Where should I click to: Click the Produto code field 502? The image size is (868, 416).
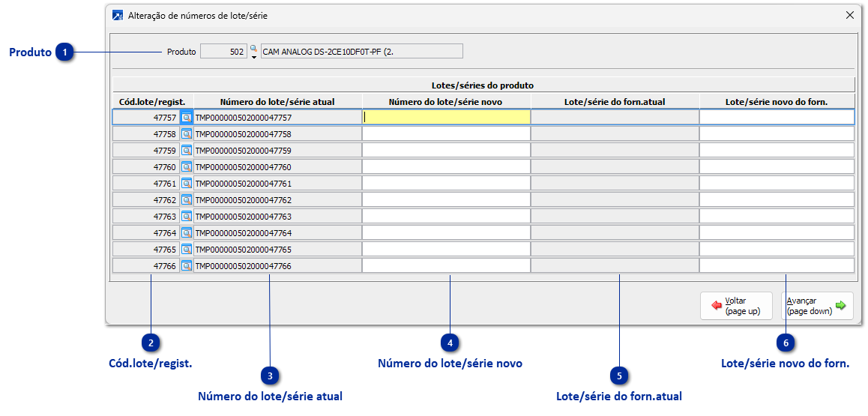point(223,52)
